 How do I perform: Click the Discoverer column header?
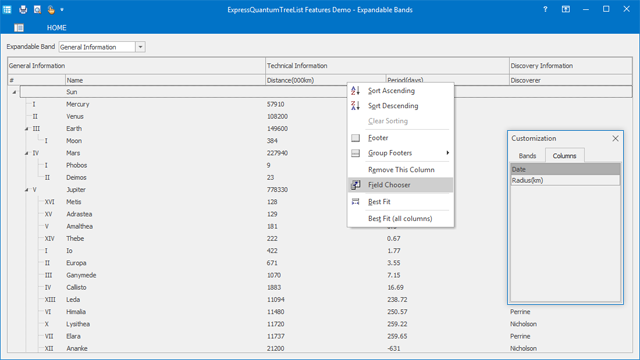point(571,80)
